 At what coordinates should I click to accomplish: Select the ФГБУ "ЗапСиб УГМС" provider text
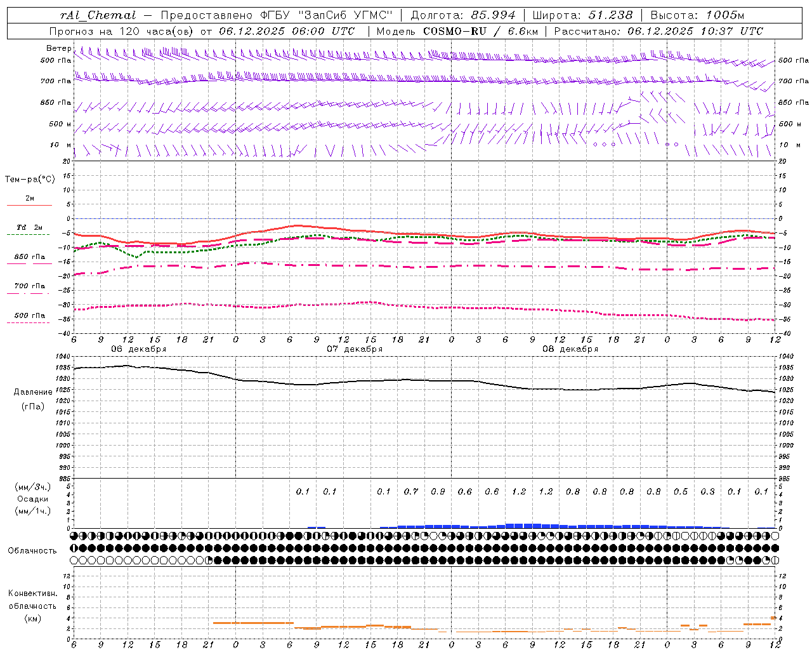tap(326, 15)
